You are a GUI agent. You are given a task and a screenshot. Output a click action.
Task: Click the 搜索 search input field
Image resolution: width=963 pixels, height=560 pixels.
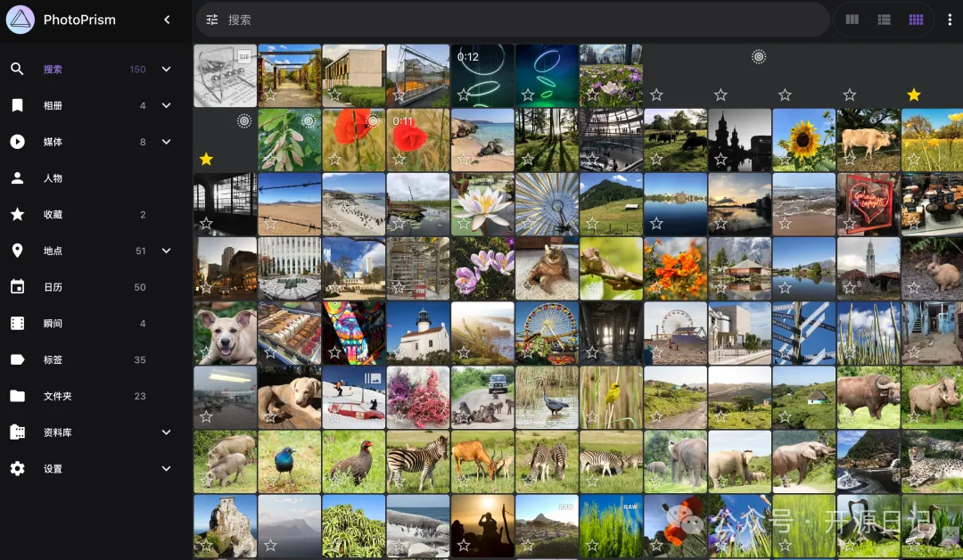[x=517, y=20]
